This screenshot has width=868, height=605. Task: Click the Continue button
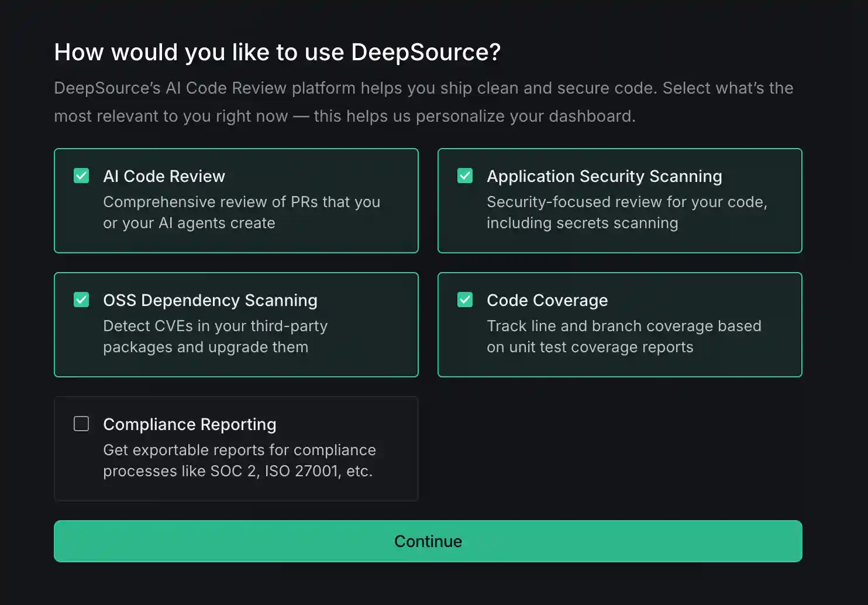click(x=428, y=541)
